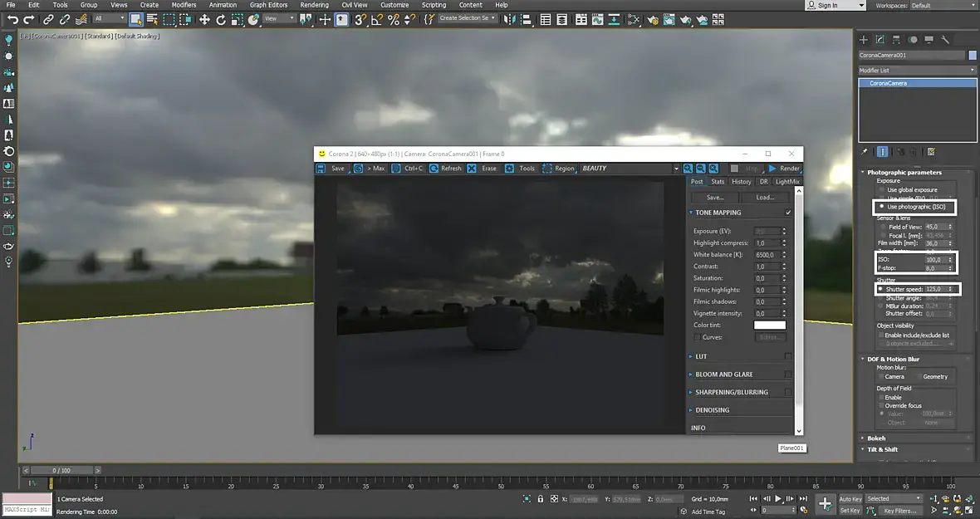
Task: Erase the Corona frame buffer render
Action: [482, 169]
